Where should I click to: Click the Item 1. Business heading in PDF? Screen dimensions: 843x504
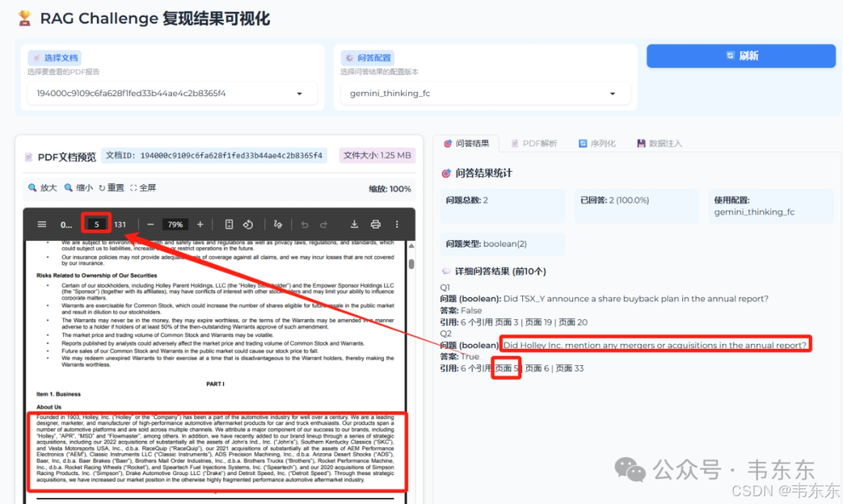pyautogui.click(x=59, y=395)
